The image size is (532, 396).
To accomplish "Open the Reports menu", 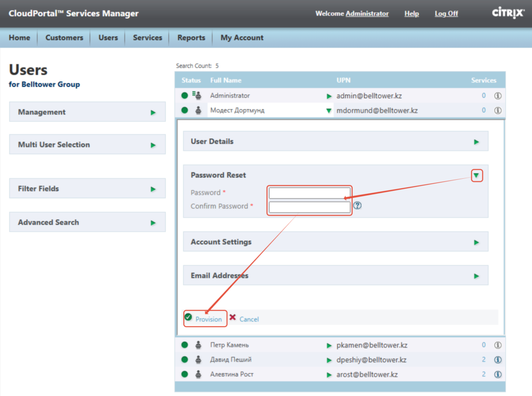I will [x=191, y=37].
